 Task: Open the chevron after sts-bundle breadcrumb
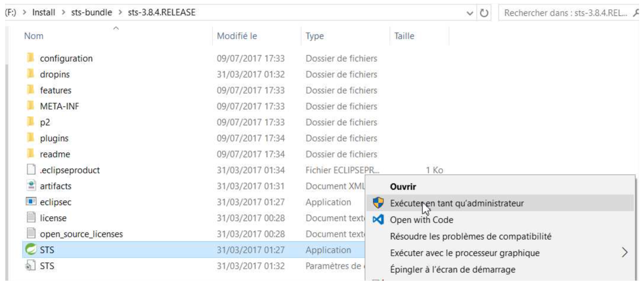(120, 13)
